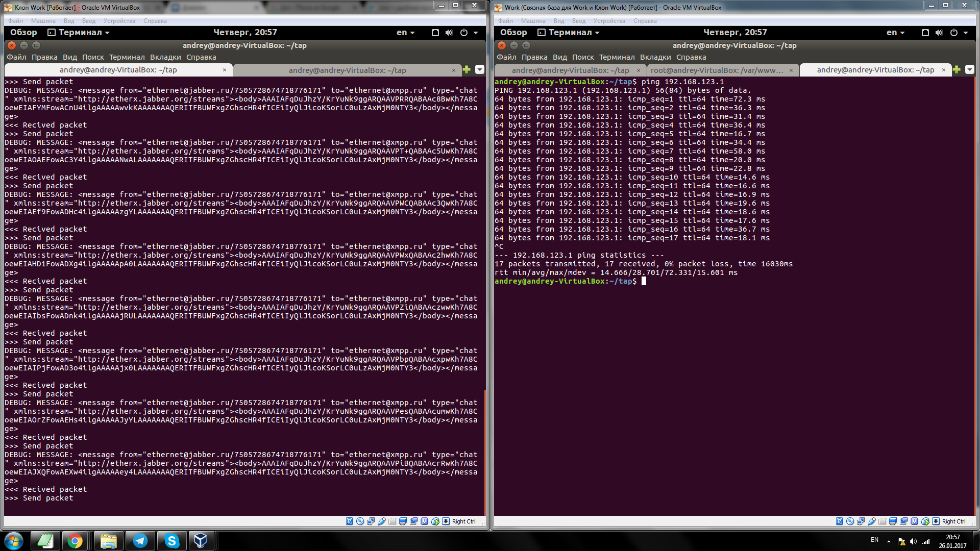Open tab list dropdown in right terminal
980x551 pixels.
pyautogui.click(x=970, y=70)
